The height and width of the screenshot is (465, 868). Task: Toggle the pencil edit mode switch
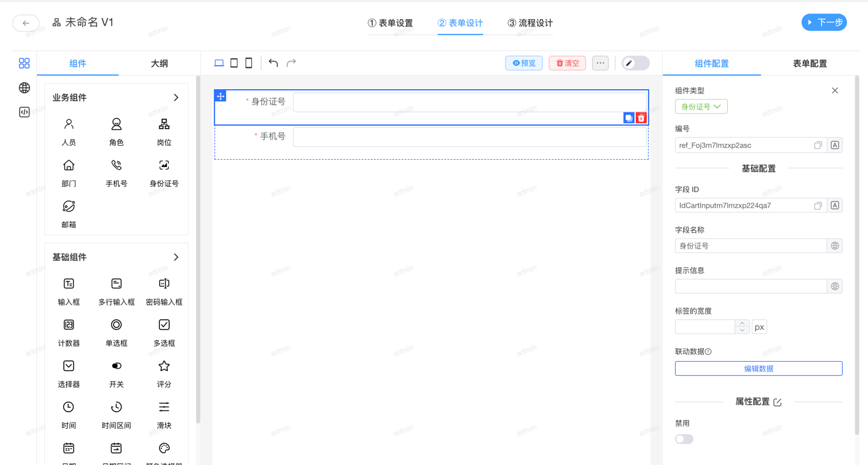[635, 63]
